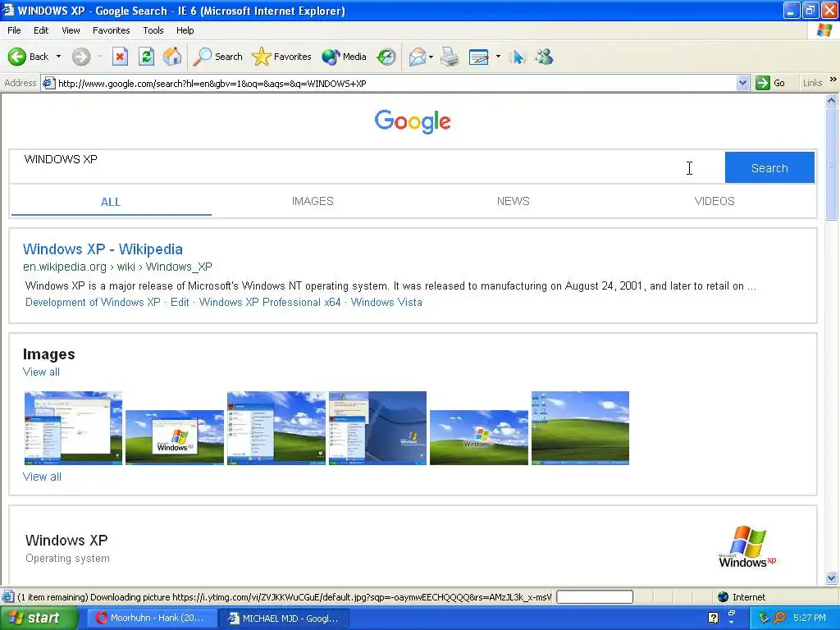The height and width of the screenshot is (630, 840).
Task: Go to the Home page icon
Action: (172, 57)
